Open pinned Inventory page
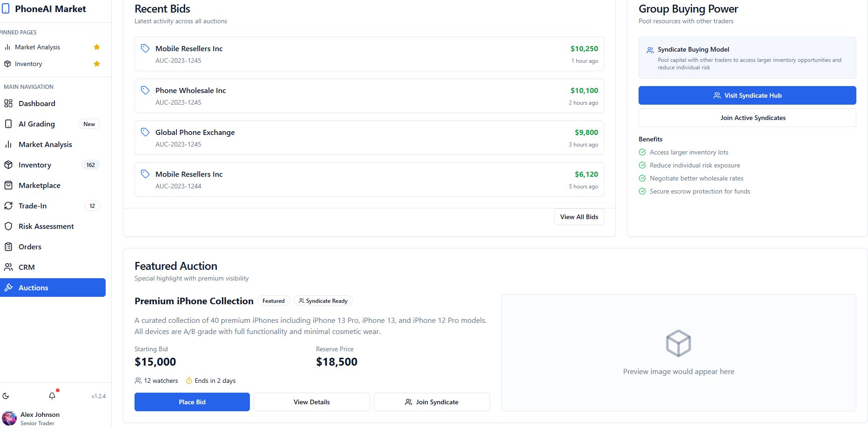 click(28, 64)
